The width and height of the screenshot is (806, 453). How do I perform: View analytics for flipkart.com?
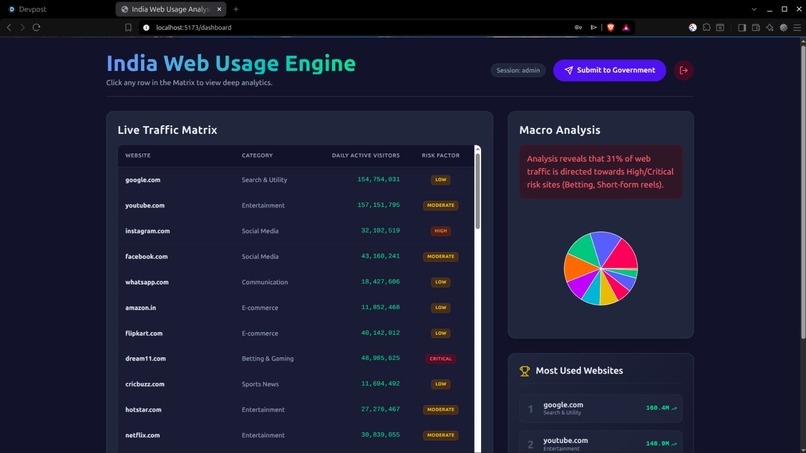[296, 333]
